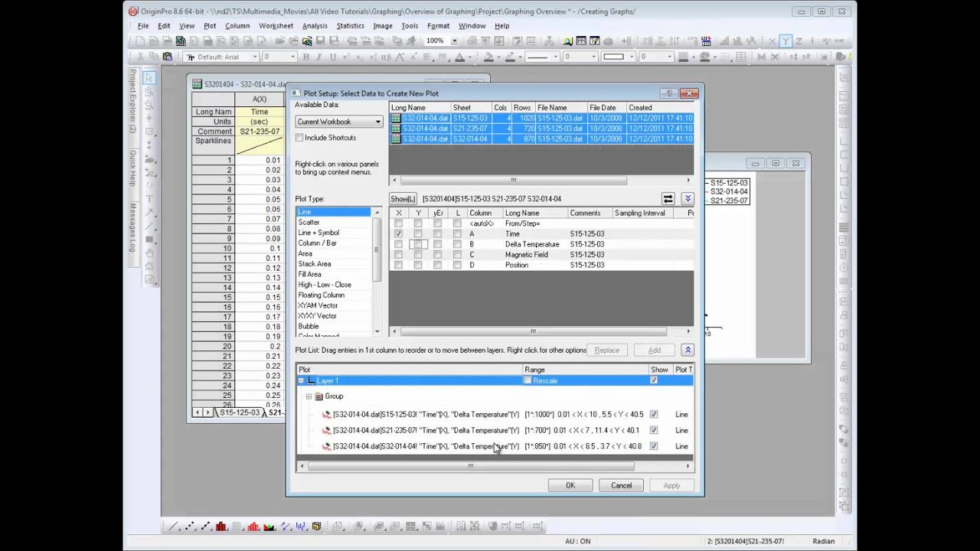The width and height of the screenshot is (980, 551).
Task: Click the highlighted Y axis tool icon in top toolbar
Action: coord(786,41)
